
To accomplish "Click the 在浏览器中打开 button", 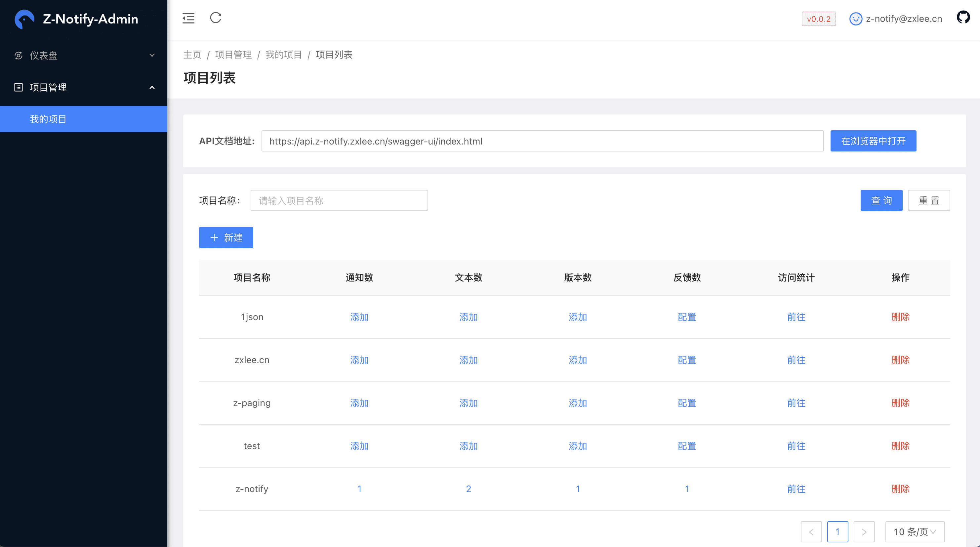I will [x=873, y=141].
